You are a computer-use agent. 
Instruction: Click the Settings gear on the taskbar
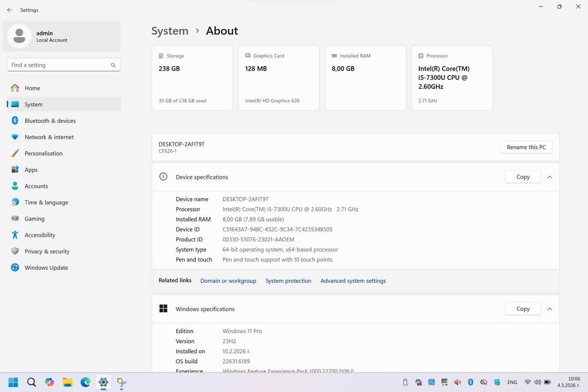click(103, 382)
